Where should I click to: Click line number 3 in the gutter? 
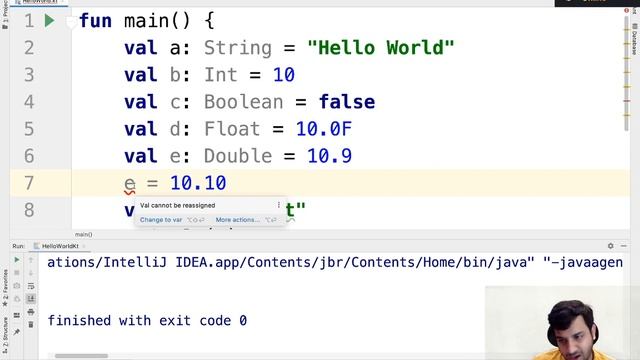click(x=29, y=75)
